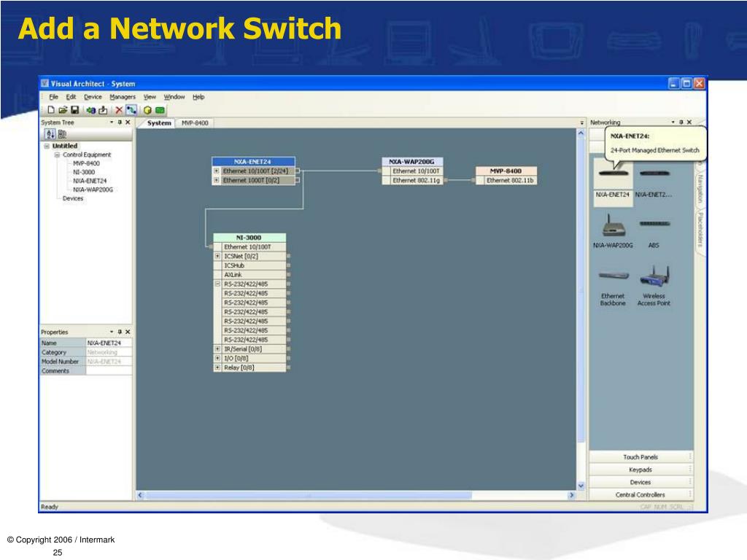The width and height of the screenshot is (747, 560).
Task: Open the Edit menu
Action: [x=71, y=97]
